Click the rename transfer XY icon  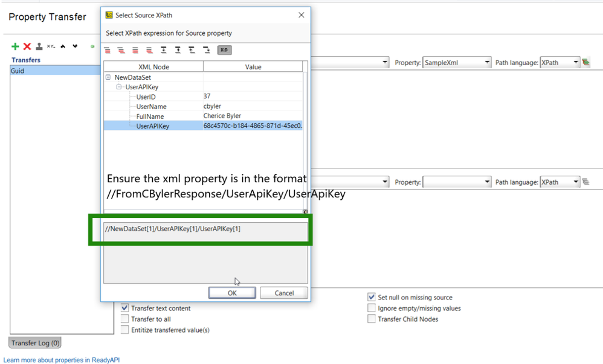51,46
